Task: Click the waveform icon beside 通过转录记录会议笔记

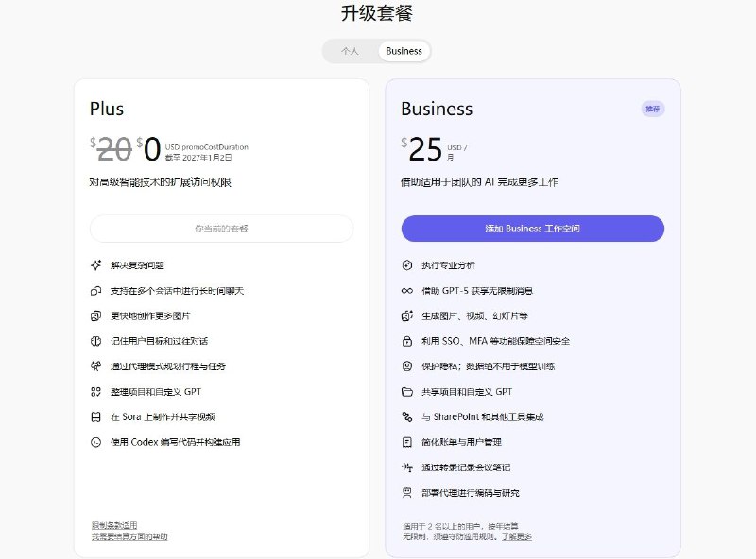Action: coord(406,467)
